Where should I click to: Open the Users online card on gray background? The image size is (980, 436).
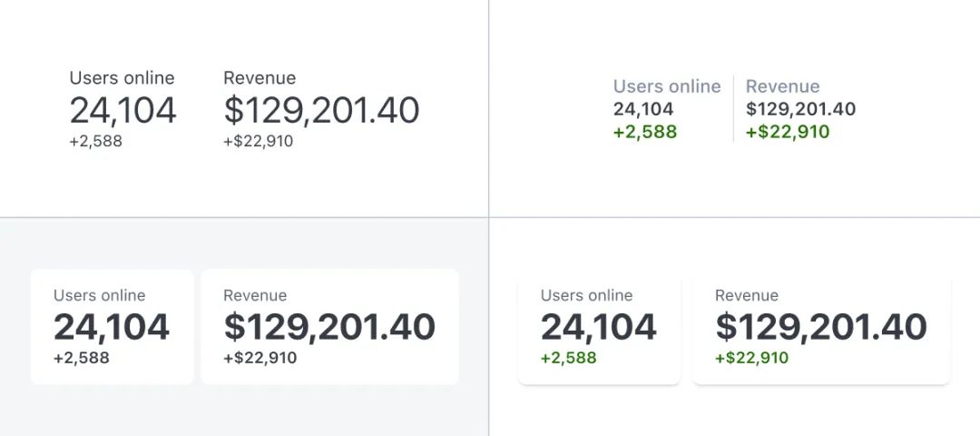pyautogui.click(x=112, y=326)
